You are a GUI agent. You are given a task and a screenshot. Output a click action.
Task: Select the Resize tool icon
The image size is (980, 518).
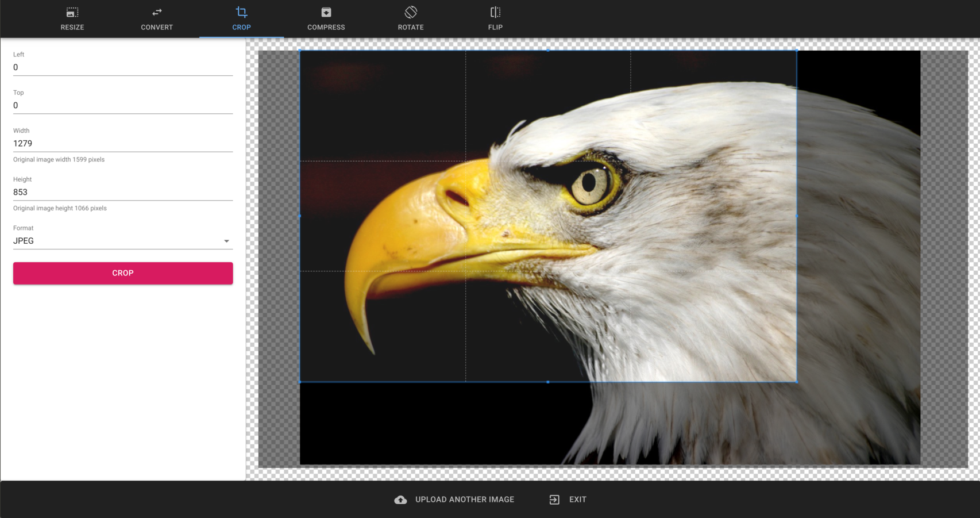coord(72,12)
